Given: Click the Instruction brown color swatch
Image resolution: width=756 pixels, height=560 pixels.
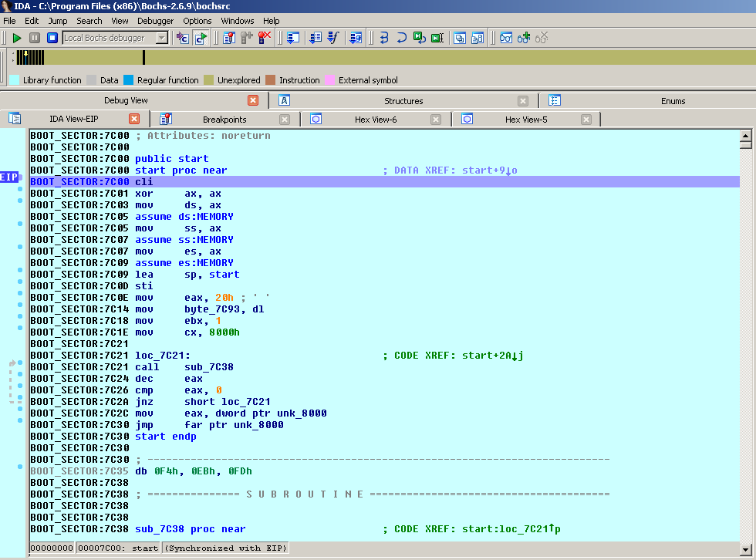Looking at the screenshot, I should point(271,80).
